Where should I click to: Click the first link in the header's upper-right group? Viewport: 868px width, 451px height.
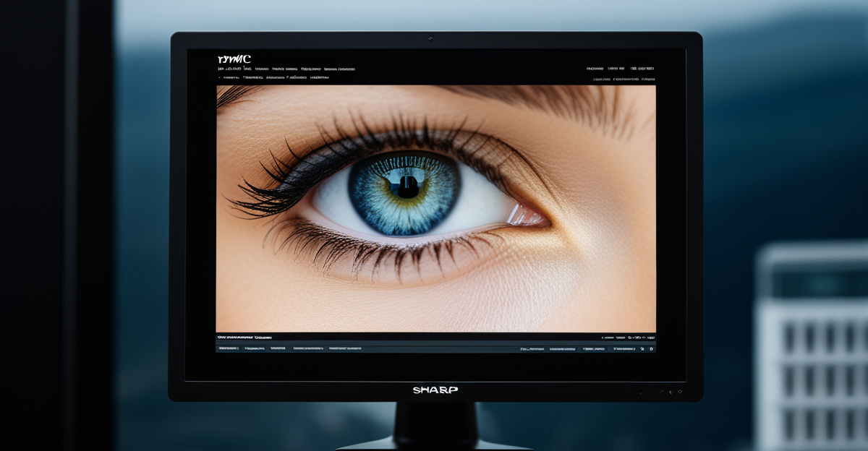tap(595, 69)
